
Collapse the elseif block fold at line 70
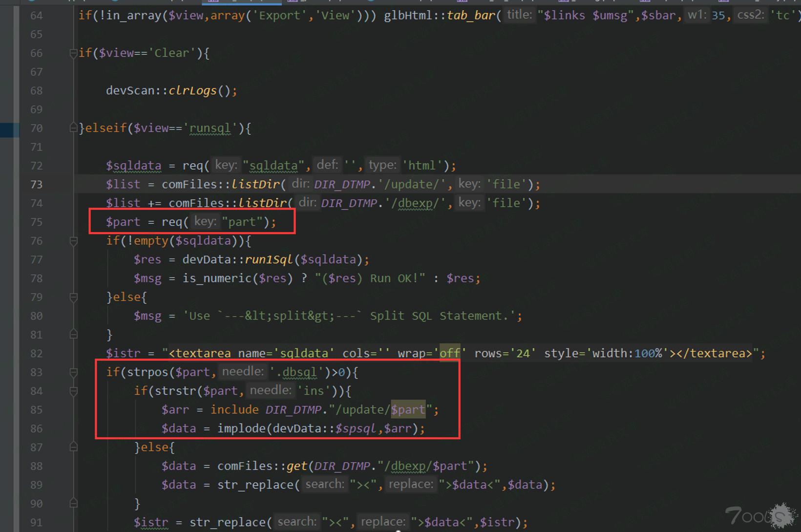73,128
